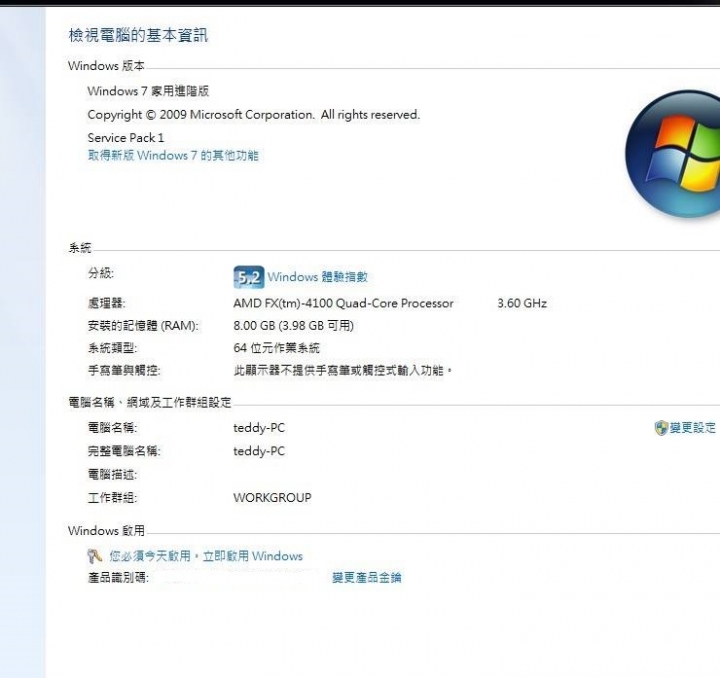
Task: Click the 電腦名稱、網域及工作群組設定 section header
Action: 150,403
